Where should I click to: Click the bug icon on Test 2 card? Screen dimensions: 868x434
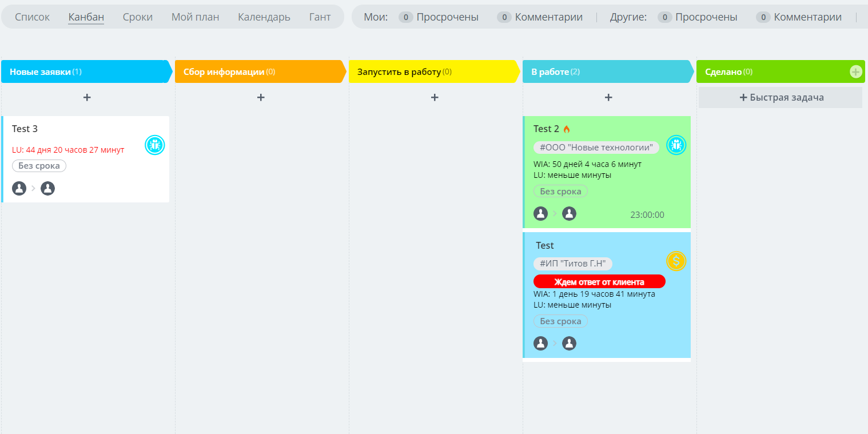pyautogui.click(x=676, y=145)
